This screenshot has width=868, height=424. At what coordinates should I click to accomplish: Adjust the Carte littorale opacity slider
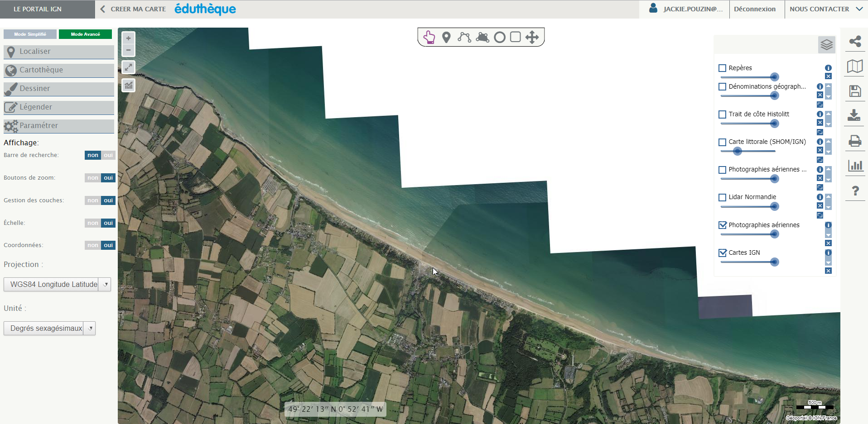click(738, 151)
